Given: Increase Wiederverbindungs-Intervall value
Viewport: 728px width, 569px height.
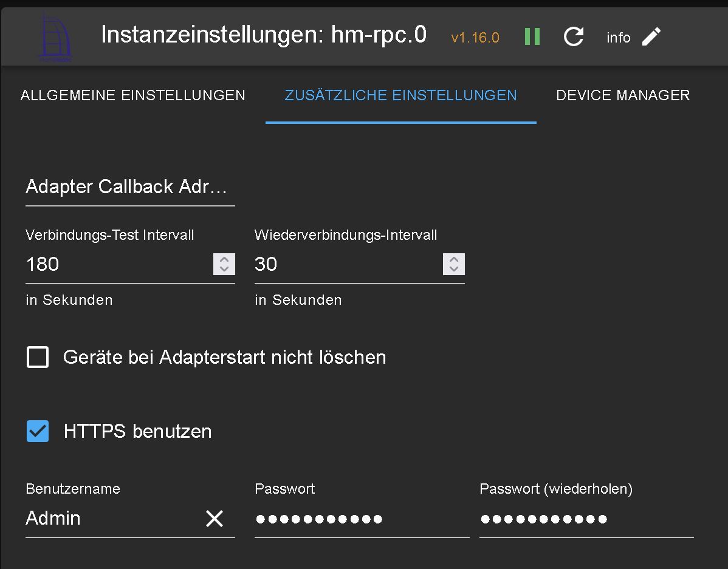Looking at the screenshot, I should click(454, 259).
